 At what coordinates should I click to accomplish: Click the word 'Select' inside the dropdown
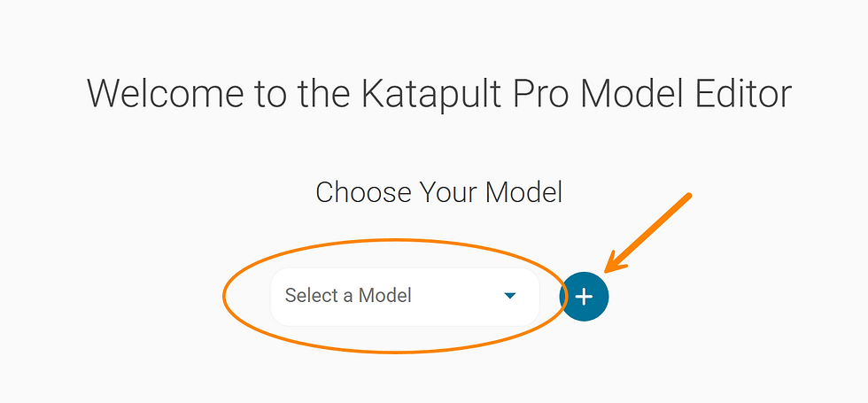311,296
